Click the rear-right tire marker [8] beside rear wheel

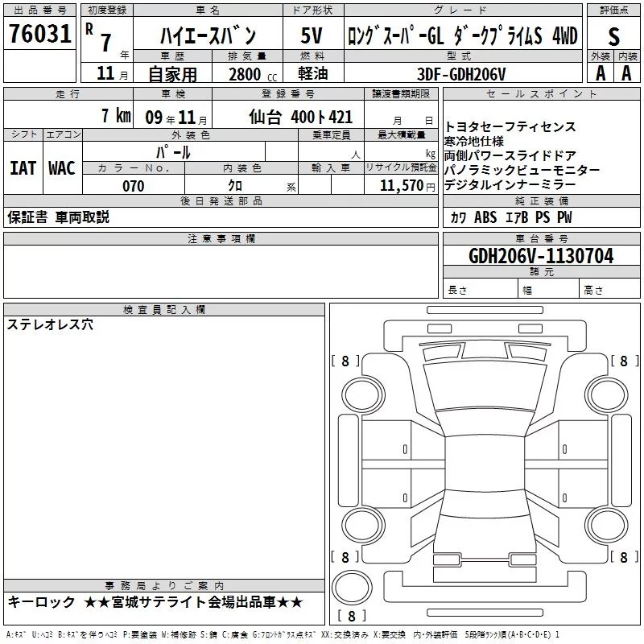tap(623, 557)
